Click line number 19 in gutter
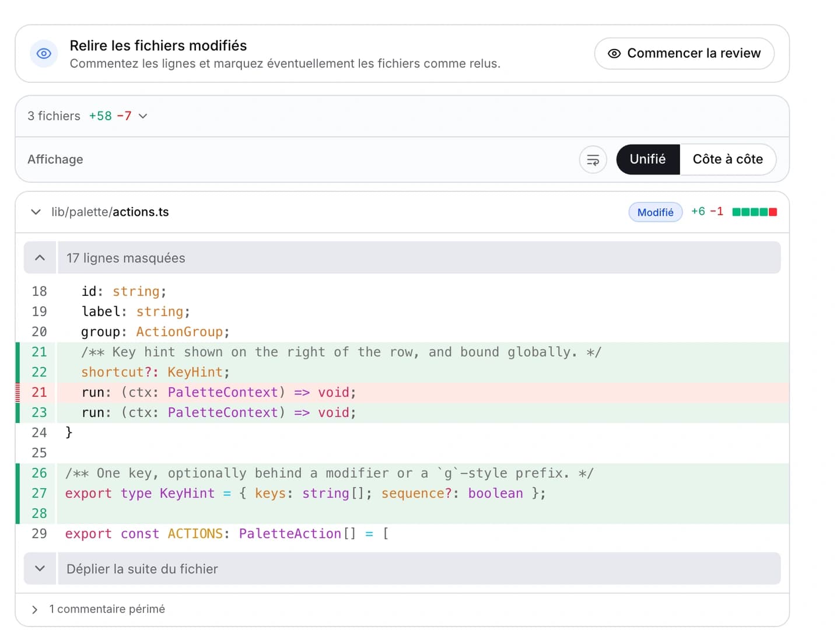This screenshot has height=630, width=840. tap(39, 311)
